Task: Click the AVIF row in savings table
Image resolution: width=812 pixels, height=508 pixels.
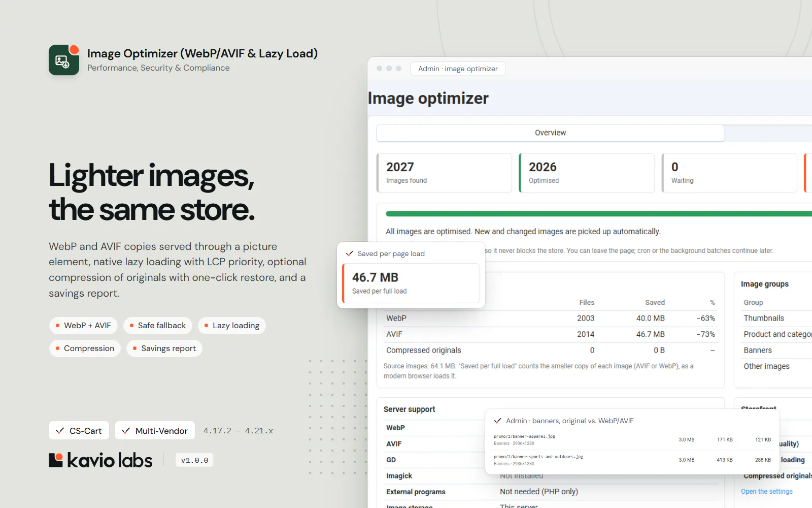Action: 550,334
